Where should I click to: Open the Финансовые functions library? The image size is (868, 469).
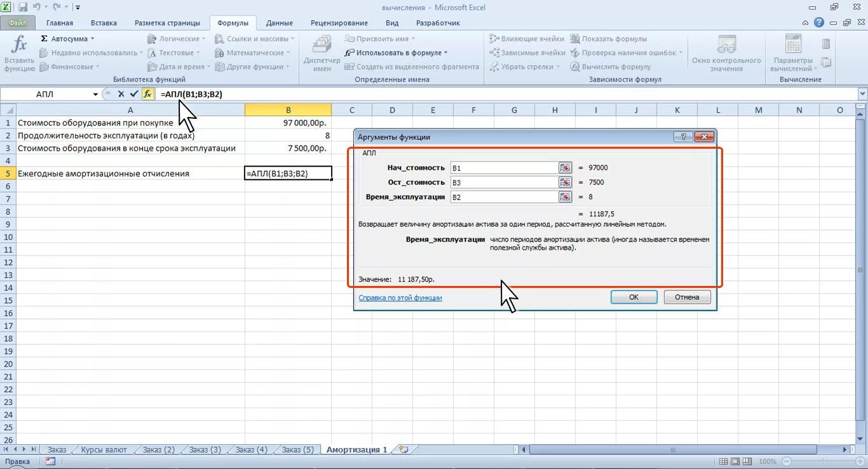[x=70, y=67]
